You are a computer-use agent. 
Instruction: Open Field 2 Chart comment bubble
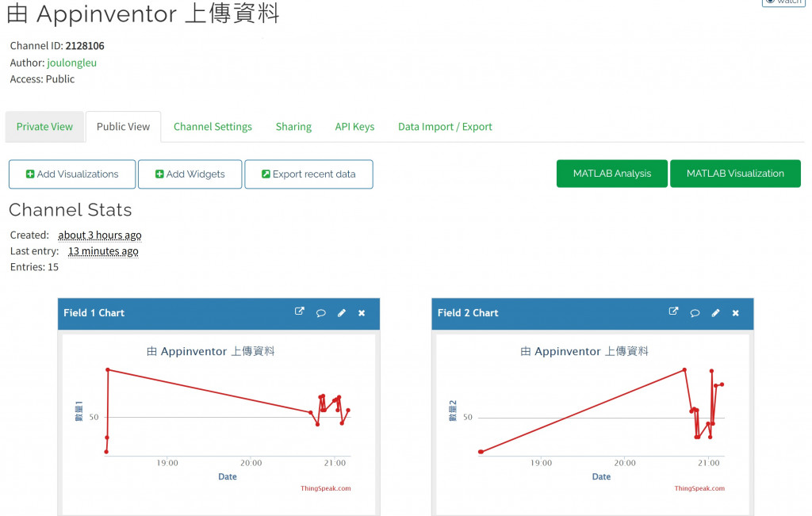[x=695, y=312]
